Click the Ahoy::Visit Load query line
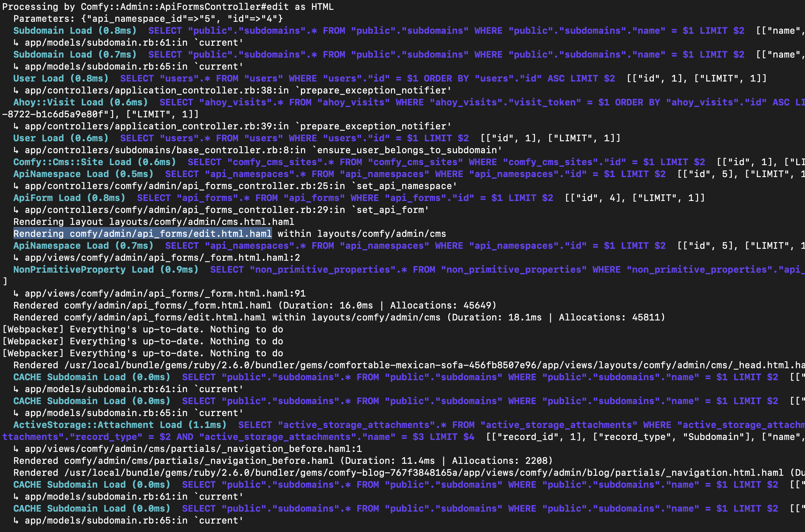The image size is (805, 532). click(x=81, y=102)
